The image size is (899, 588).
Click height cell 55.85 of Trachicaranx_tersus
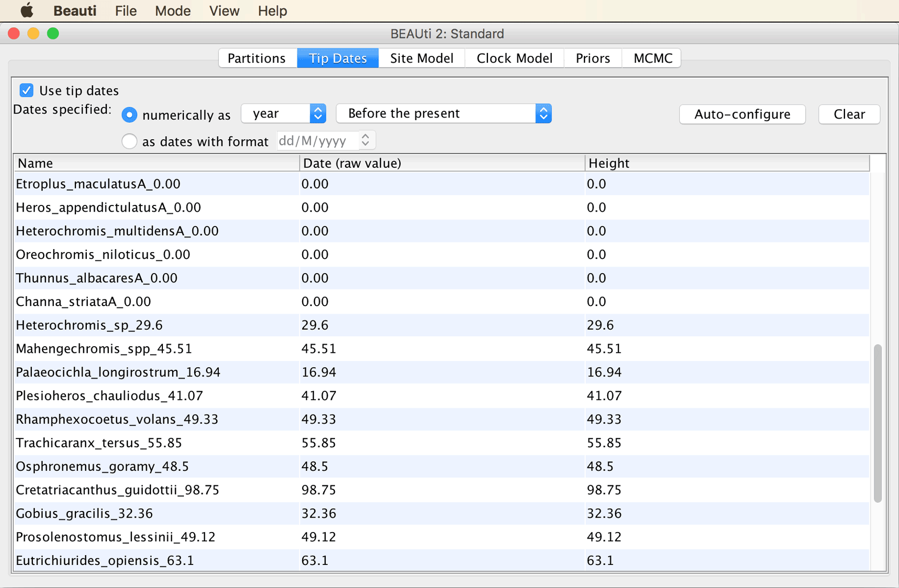point(727,443)
